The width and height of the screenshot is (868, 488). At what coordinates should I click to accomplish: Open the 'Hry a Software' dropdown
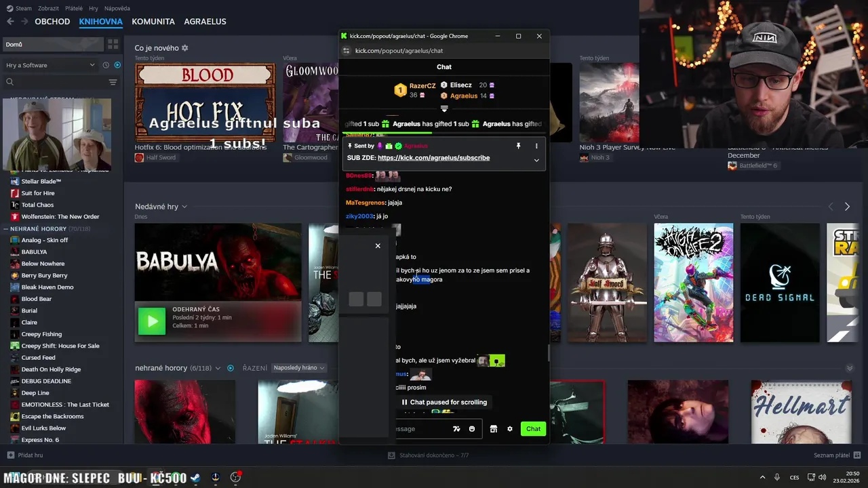[51, 65]
